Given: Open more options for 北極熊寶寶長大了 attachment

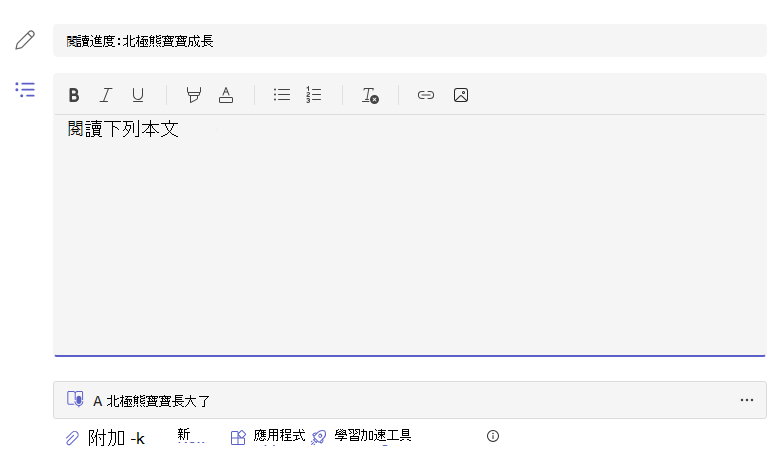Looking at the screenshot, I should click(x=747, y=400).
